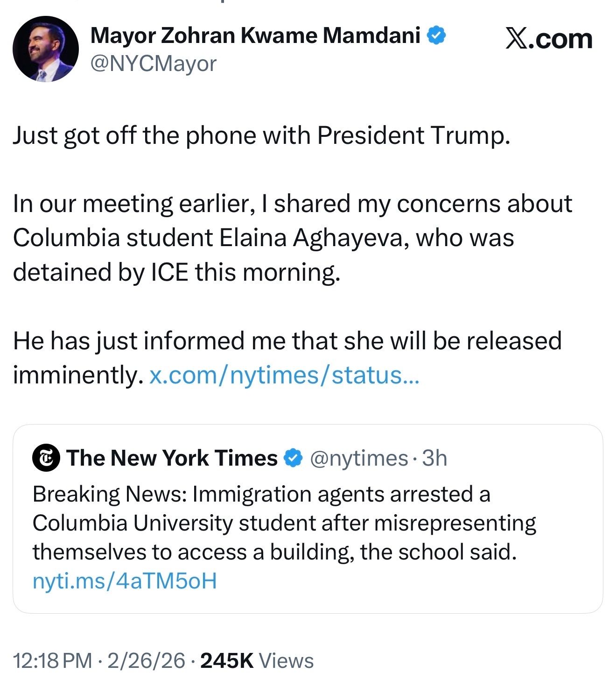This screenshot has height=680, width=616.
Task: Click the 2/26/26 post date
Action: [146, 661]
